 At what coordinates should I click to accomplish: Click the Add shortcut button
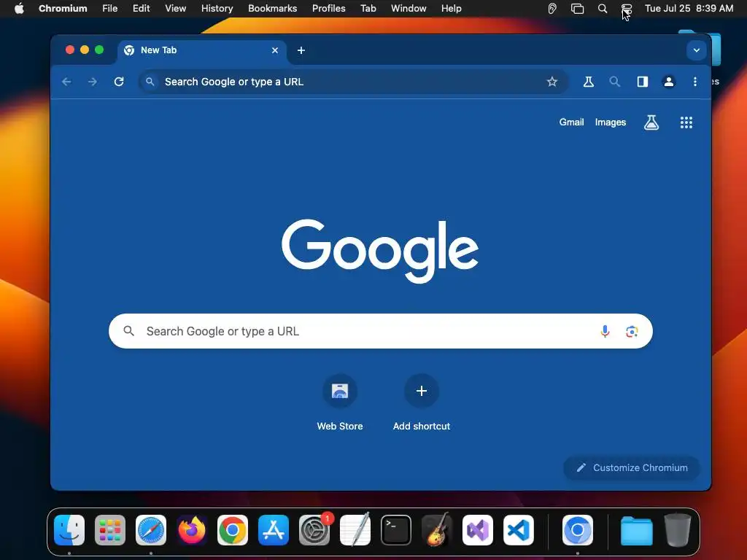tap(421, 403)
